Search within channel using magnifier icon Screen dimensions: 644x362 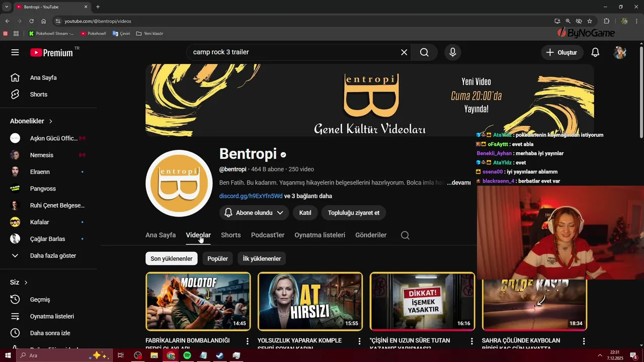[x=405, y=235]
